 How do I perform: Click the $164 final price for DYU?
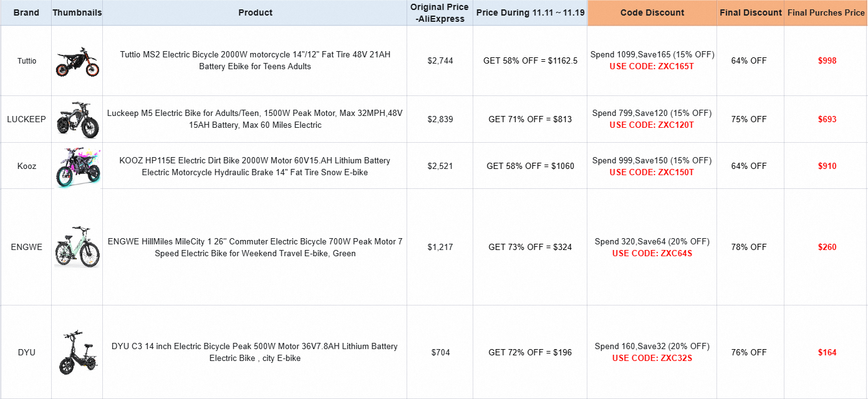(827, 352)
